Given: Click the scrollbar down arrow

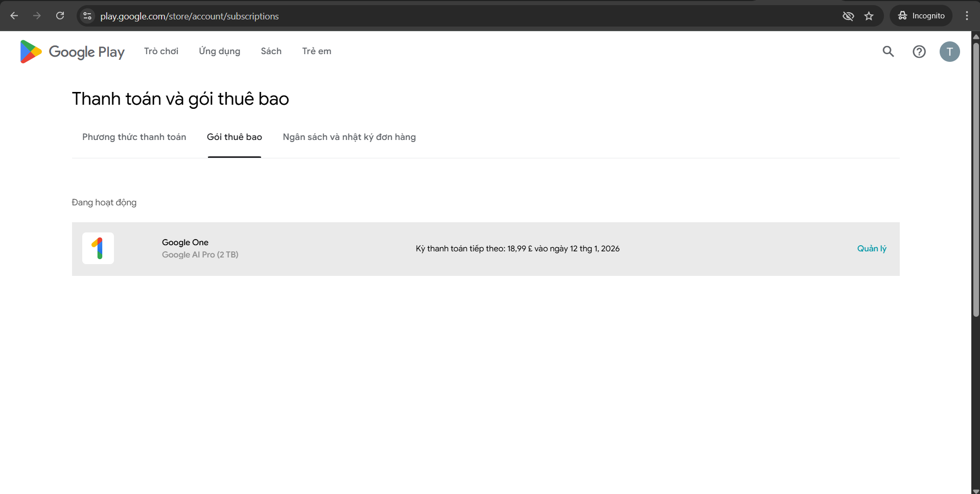Looking at the screenshot, I should 975,490.
